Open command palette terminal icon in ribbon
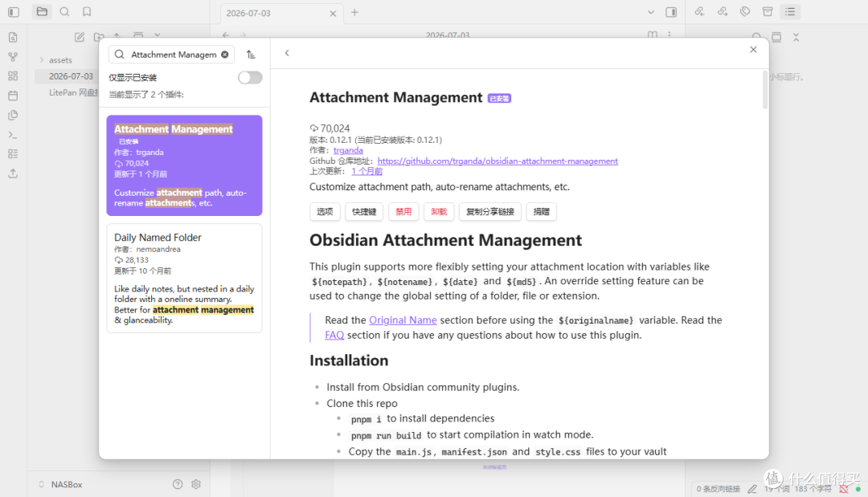 [14, 135]
